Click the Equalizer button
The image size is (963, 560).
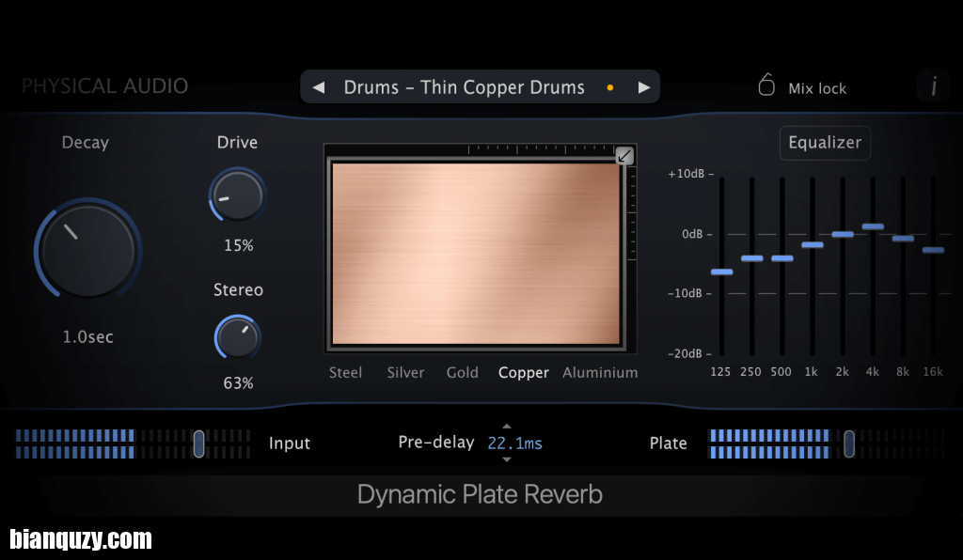(x=825, y=143)
